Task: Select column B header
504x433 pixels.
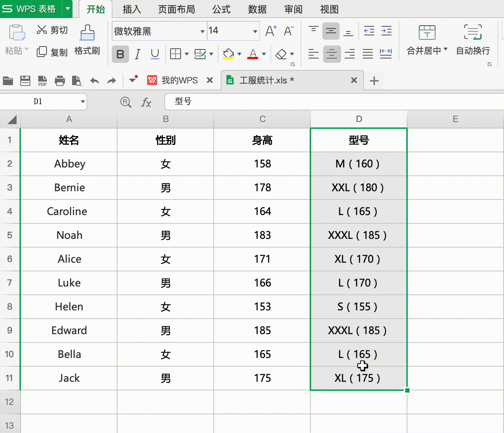Action: (165, 119)
